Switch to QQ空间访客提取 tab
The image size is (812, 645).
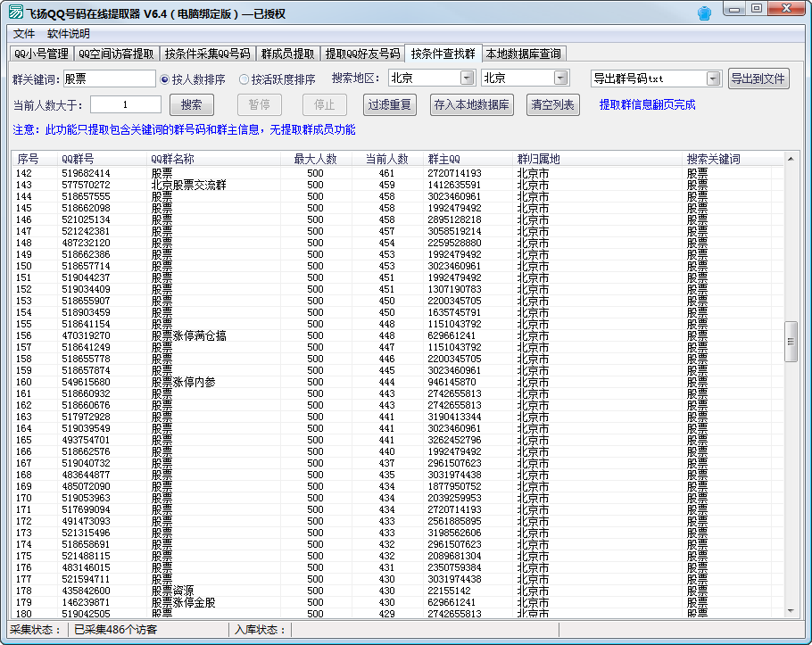116,54
